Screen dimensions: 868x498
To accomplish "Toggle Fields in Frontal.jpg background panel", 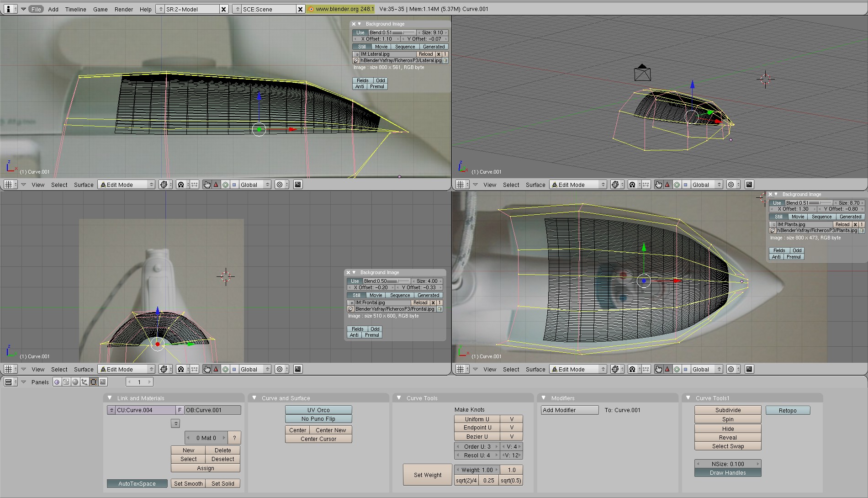I will 358,329.
